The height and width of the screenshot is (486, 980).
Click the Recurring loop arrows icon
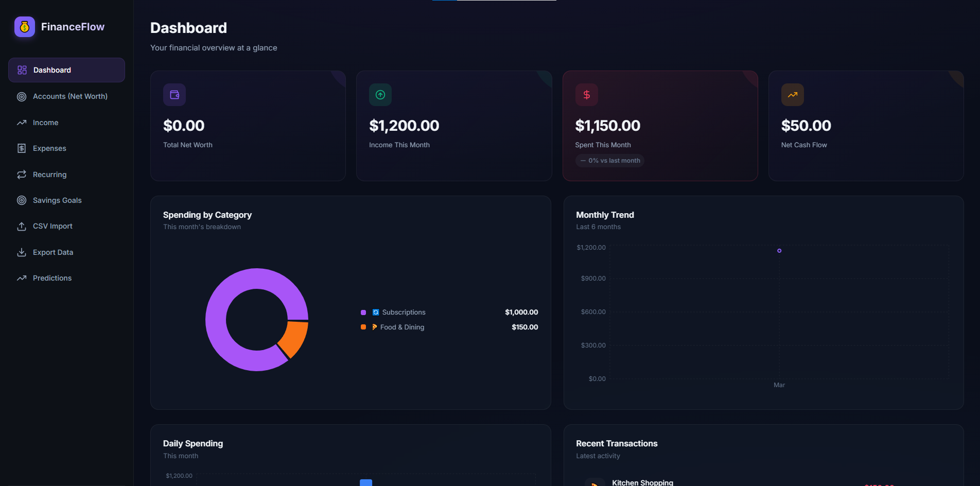coord(22,175)
